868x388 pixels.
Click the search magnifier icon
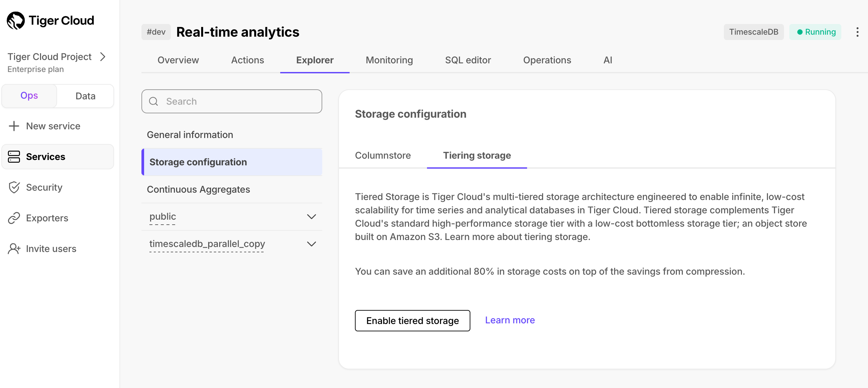(x=154, y=101)
